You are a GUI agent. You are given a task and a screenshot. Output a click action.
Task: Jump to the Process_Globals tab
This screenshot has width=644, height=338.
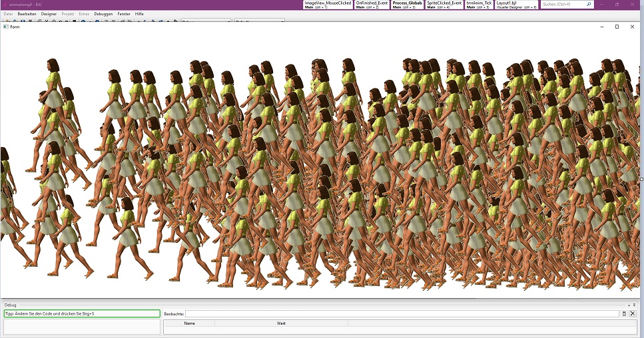pyautogui.click(x=407, y=5)
